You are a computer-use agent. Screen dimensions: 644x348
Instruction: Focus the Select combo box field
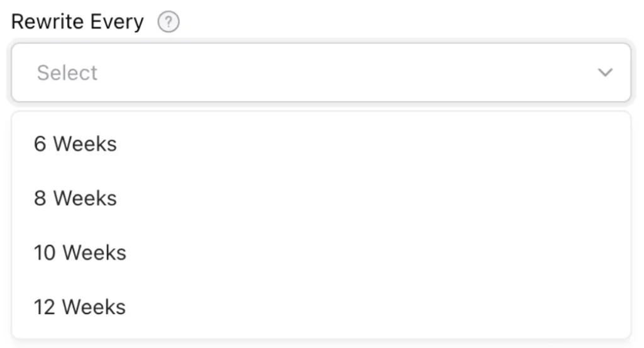click(321, 73)
